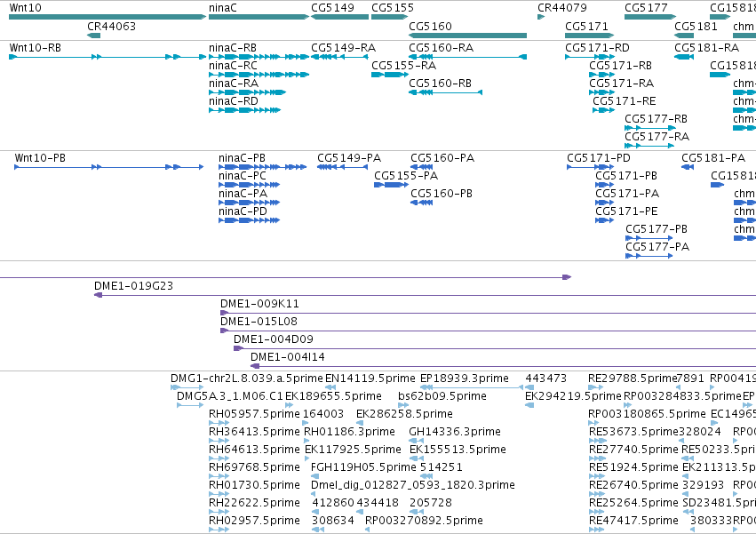Image resolution: width=756 pixels, height=534 pixels.
Task: Select the CG5177 gene feature
Action: pyautogui.click(x=650, y=17)
